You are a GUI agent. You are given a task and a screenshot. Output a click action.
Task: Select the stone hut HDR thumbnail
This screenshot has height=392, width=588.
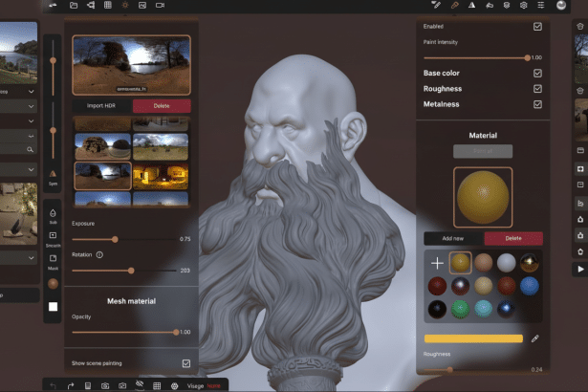pos(102,146)
